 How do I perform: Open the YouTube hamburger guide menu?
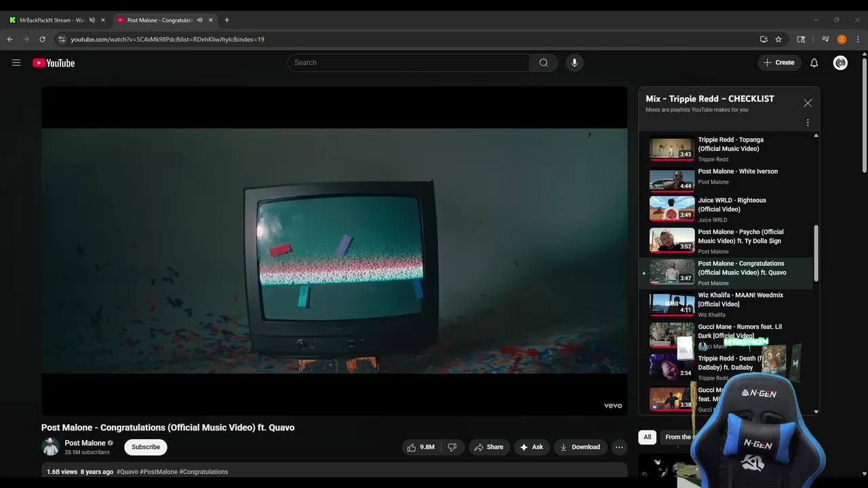[x=16, y=63]
